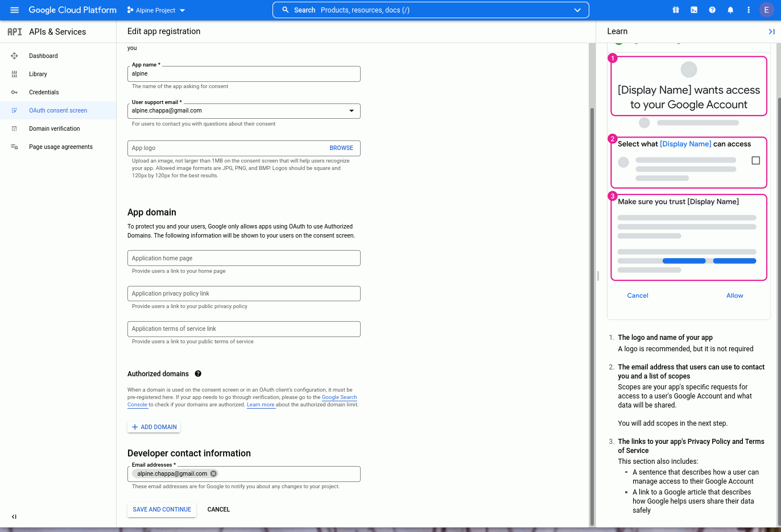
Task: Click the API icon beside APIs & Services
Action: coord(15,32)
